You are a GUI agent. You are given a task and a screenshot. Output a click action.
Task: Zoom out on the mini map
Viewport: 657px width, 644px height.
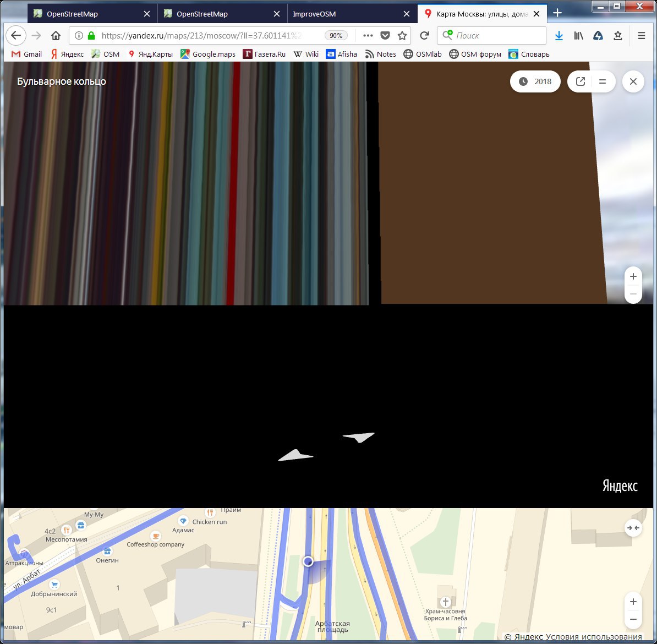(x=633, y=619)
